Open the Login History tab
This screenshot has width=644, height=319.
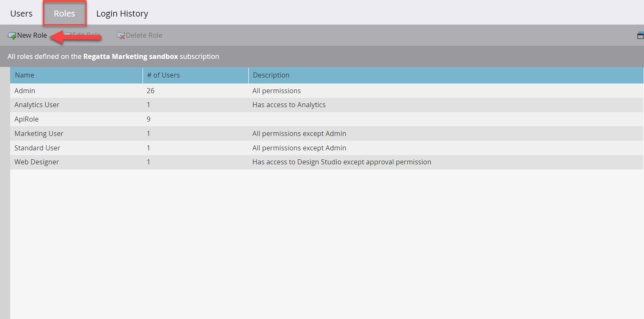pyautogui.click(x=122, y=14)
